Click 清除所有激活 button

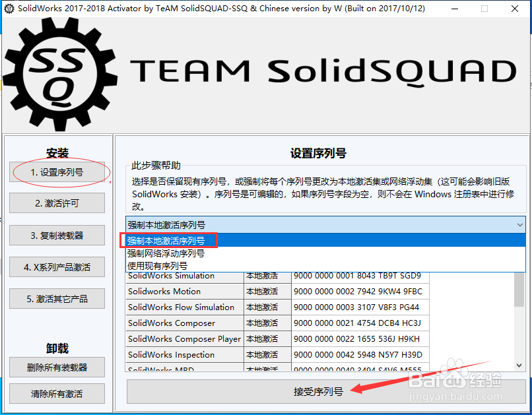57,394
